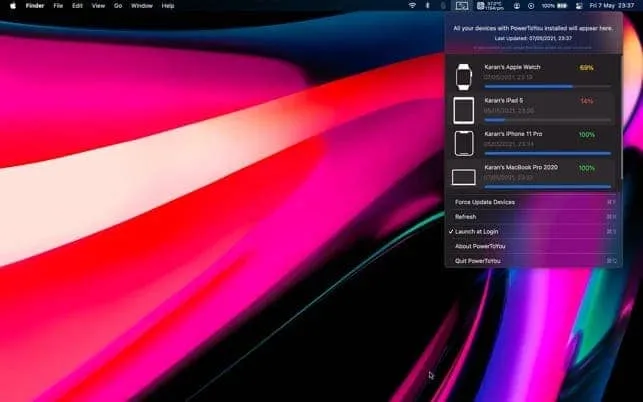Click the MacBook Pro device icon
The width and height of the screenshot is (643, 402).
click(463, 177)
